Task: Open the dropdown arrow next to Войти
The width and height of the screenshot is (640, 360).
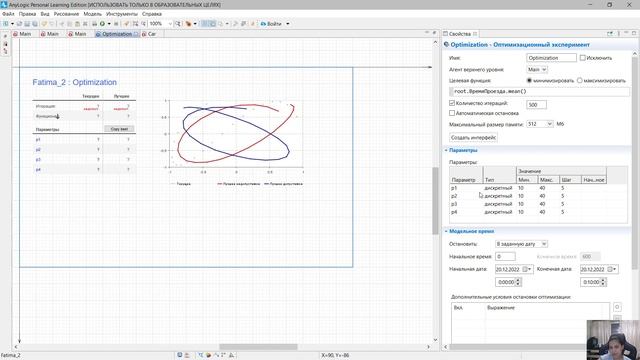Action: click(288, 24)
